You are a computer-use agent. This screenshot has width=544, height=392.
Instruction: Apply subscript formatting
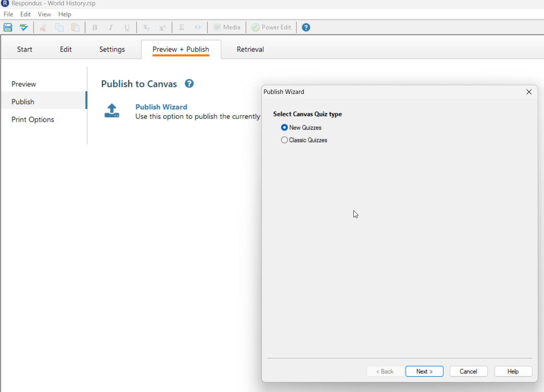(x=146, y=27)
